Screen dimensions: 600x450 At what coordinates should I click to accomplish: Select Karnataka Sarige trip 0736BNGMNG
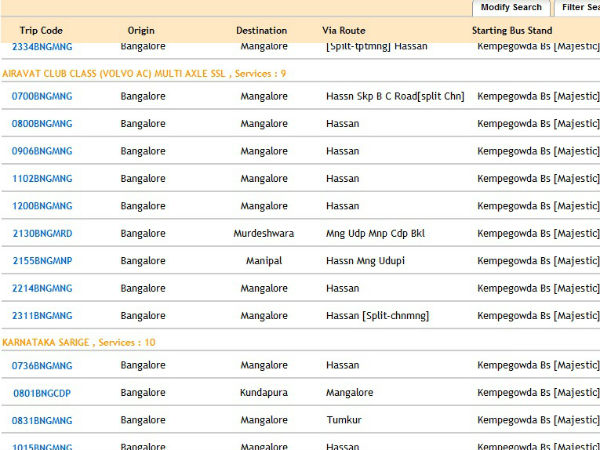42,366
